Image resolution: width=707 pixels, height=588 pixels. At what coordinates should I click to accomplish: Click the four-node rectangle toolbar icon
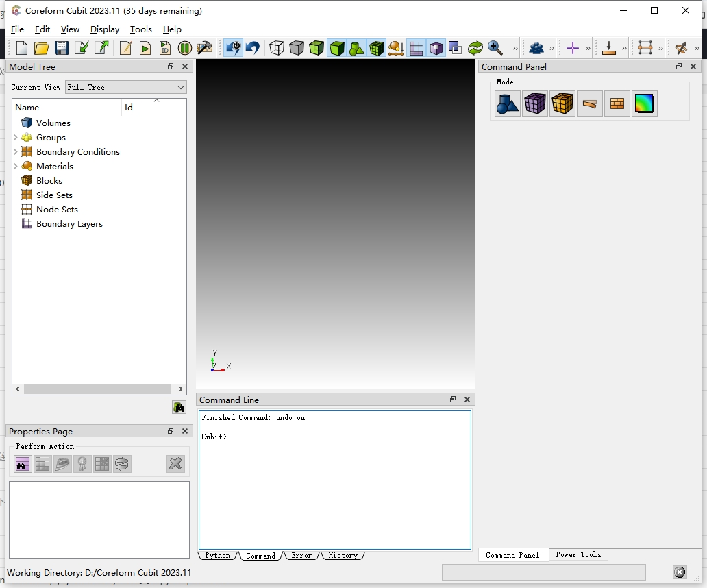click(x=645, y=48)
